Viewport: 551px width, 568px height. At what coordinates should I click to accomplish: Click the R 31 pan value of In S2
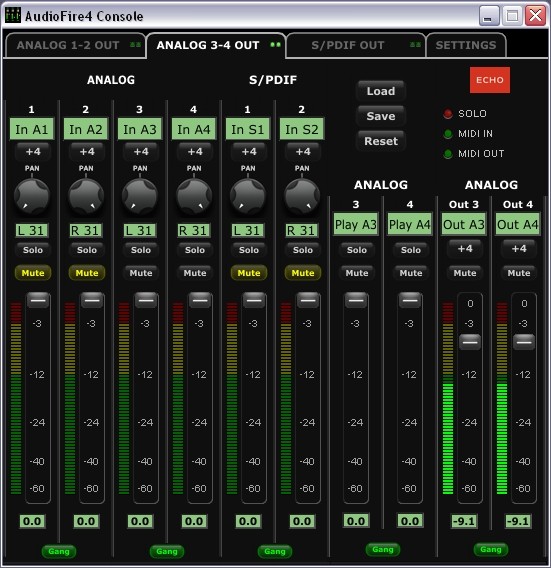(301, 230)
